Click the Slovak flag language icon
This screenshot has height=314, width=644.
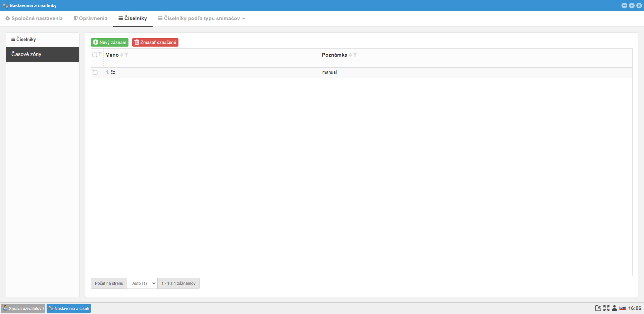(623, 308)
